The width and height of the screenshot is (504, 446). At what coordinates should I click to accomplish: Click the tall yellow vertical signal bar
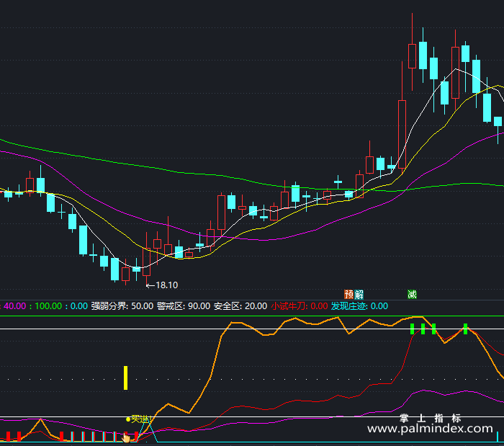(126, 378)
